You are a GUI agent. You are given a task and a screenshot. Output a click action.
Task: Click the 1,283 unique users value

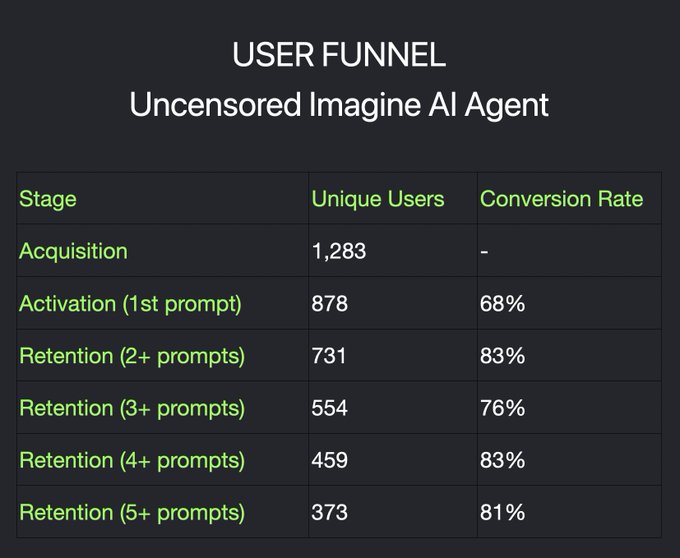(339, 251)
